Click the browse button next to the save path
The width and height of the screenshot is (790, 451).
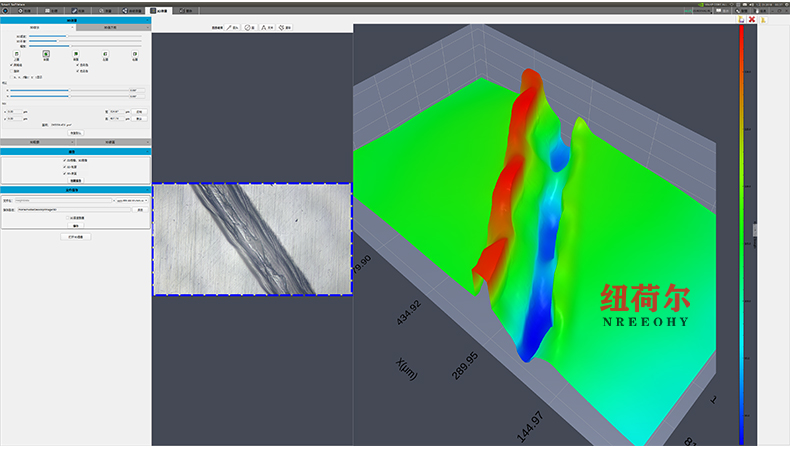[x=140, y=210]
